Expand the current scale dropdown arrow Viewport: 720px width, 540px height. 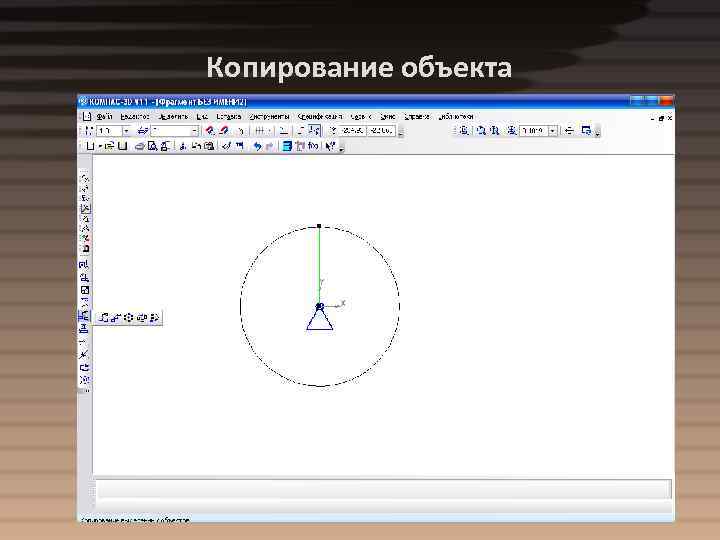coord(126,131)
